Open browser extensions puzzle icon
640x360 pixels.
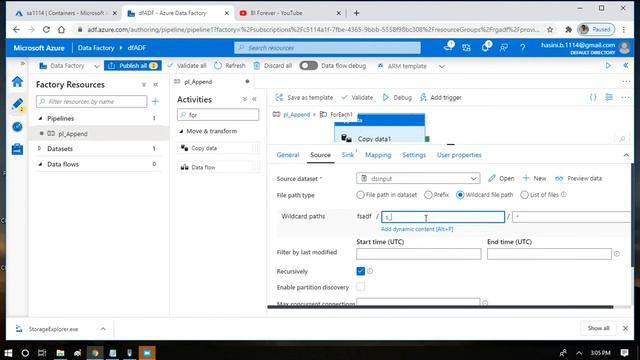pos(568,29)
